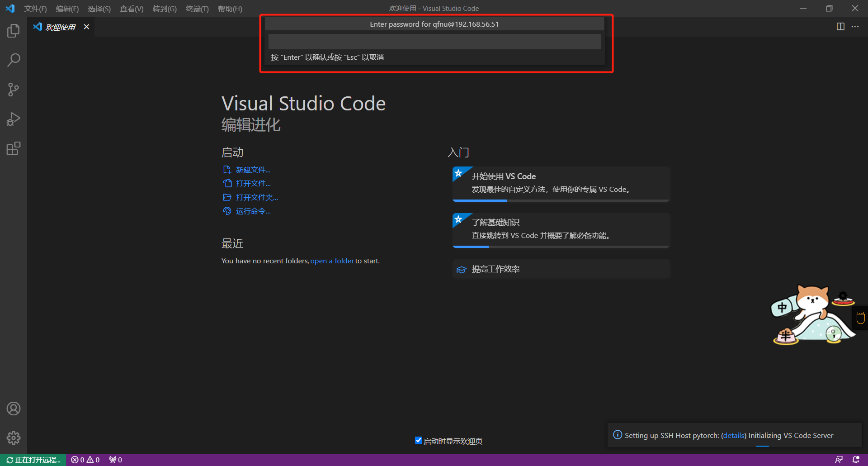Screen dimensions: 868x466
Task: Click the VS Code logo in title bar
Action: click(x=10, y=8)
